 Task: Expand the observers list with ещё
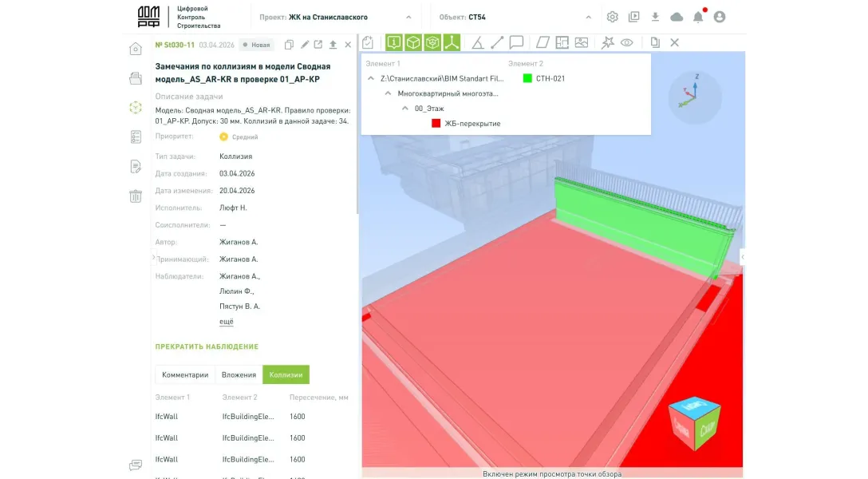(227, 321)
